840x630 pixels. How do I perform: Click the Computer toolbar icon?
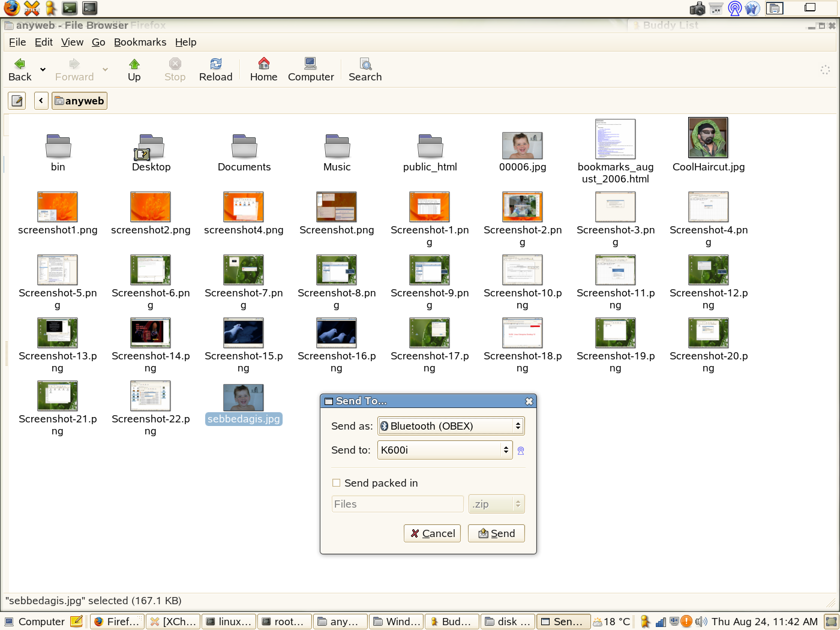point(310,62)
